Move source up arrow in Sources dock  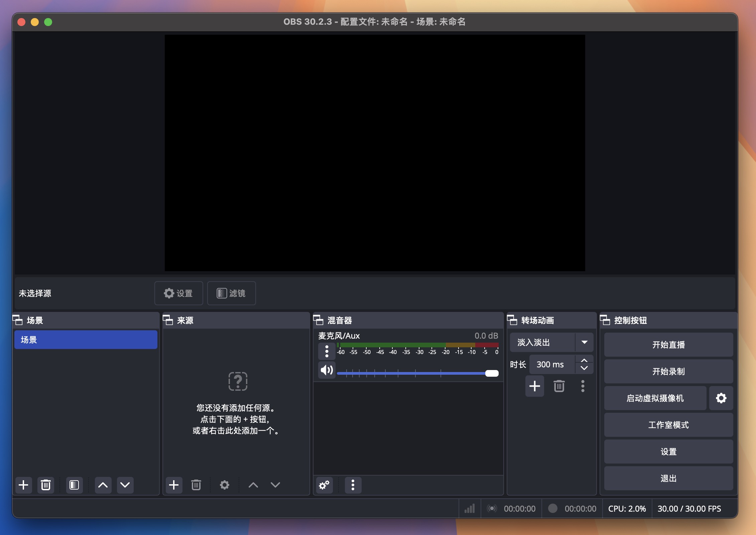pos(253,485)
